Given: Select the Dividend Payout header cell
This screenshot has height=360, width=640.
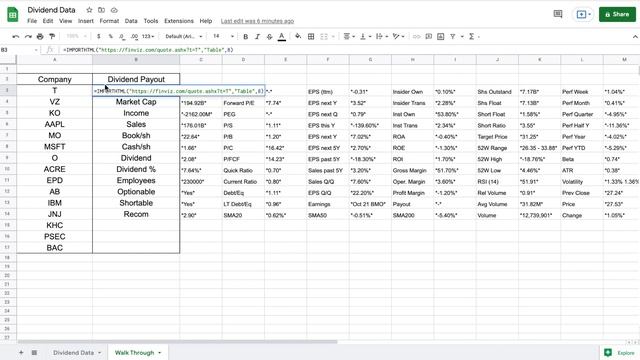Looking at the screenshot, I should pos(136,79).
